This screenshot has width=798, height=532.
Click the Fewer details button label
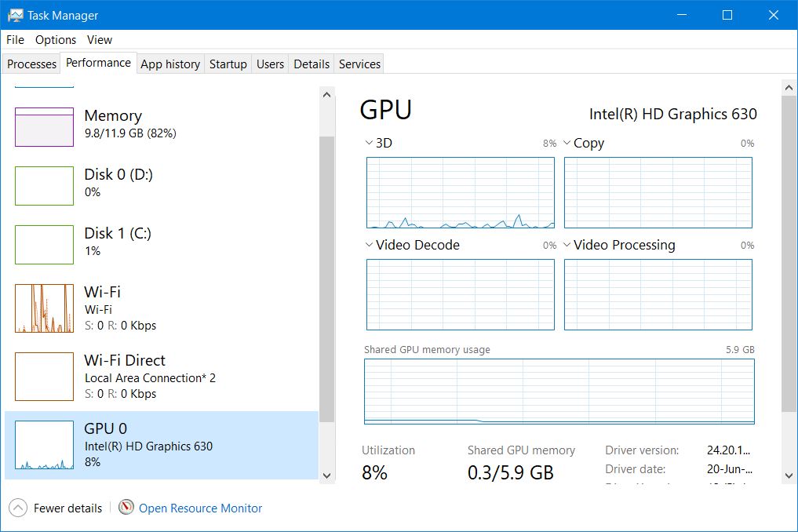[x=67, y=508]
